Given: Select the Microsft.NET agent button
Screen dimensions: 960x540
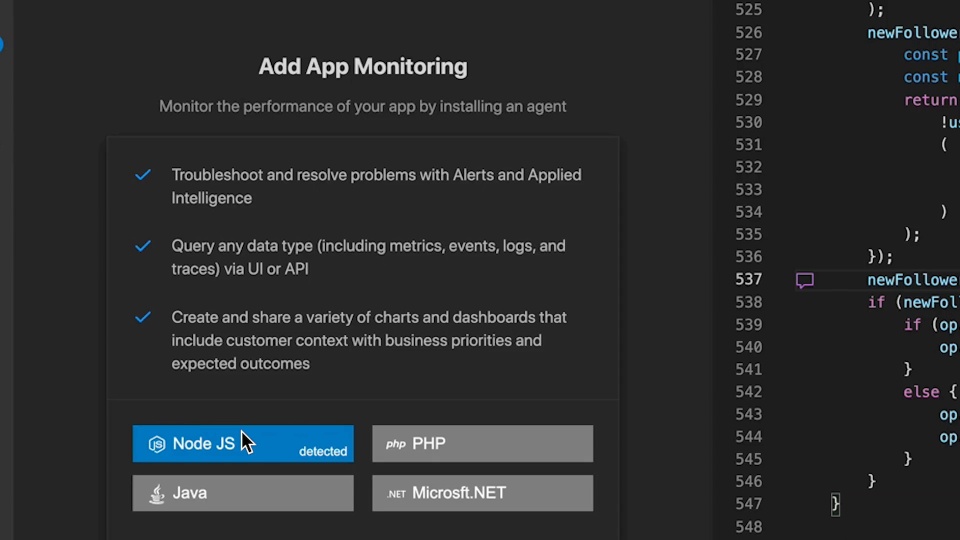Looking at the screenshot, I should (482, 493).
